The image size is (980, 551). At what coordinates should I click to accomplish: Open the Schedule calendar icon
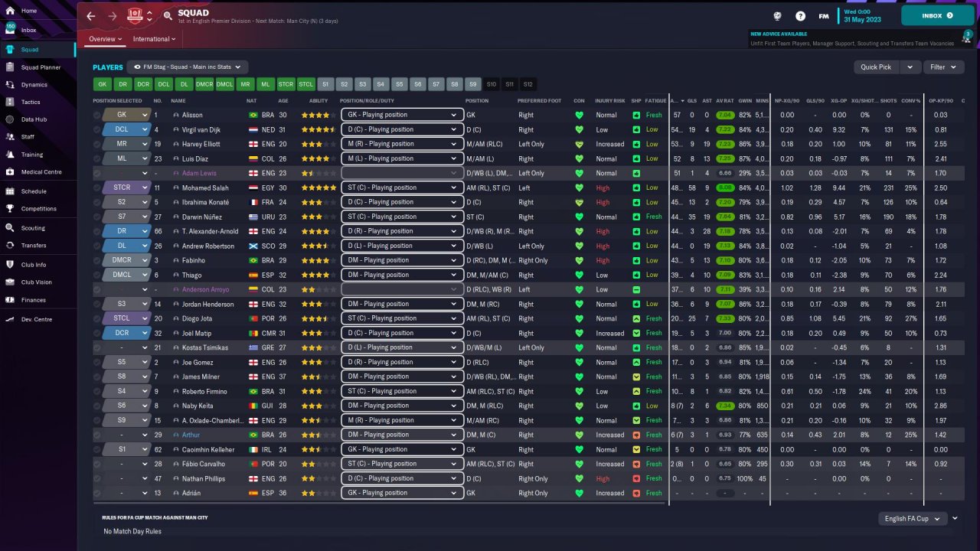10,191
